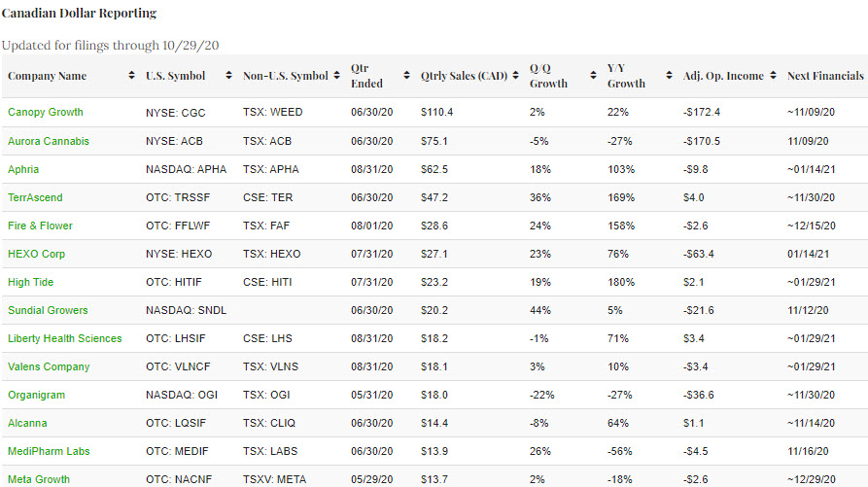Click Q/Q Growth sort arrows
This screenshot has width=868, height=487.
(x=592, y=76)
